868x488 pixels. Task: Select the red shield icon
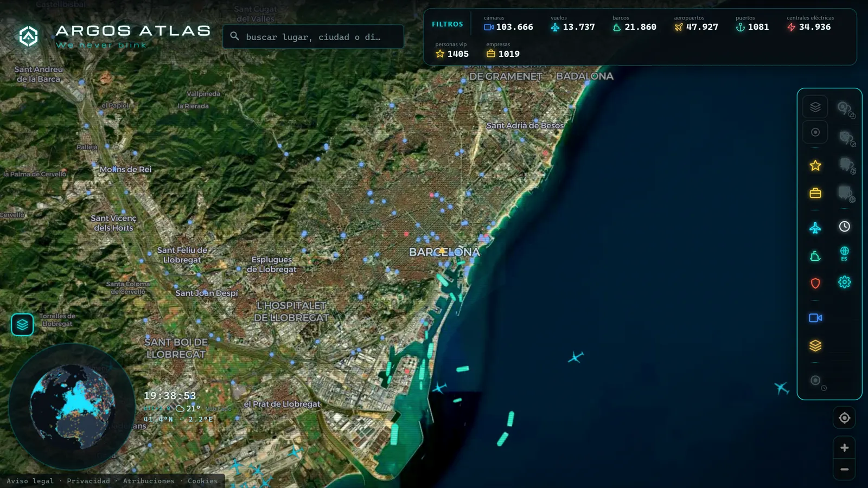pos(815,283)
